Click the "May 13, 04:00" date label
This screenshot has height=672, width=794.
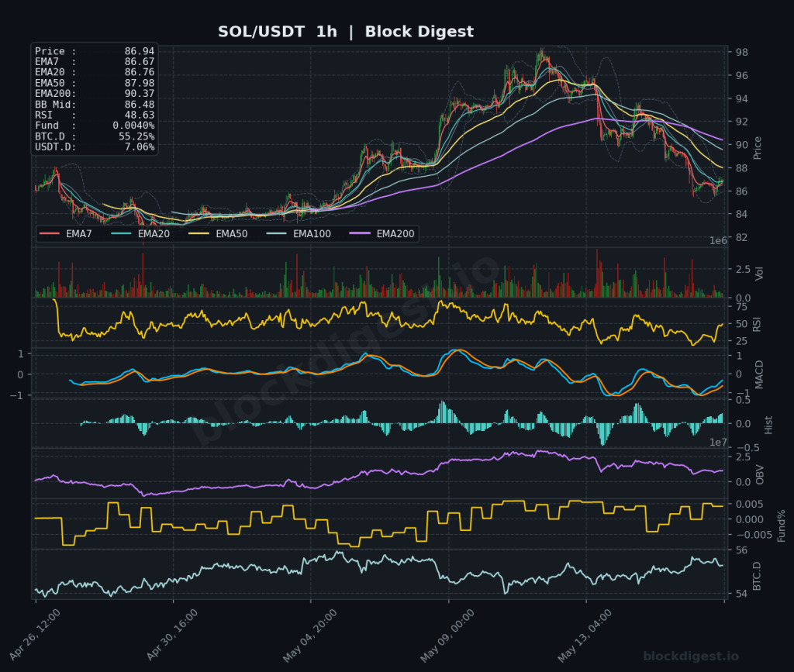coord(585,636)
